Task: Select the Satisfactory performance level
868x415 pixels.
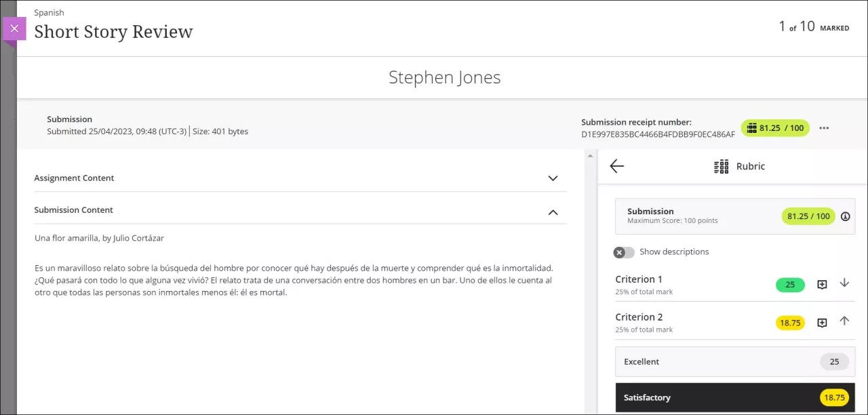Action: (x=734, y=397)
